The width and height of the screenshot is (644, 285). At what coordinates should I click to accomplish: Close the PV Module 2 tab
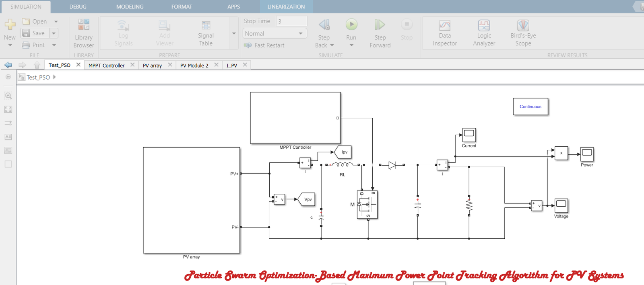[x=217, y=65]
